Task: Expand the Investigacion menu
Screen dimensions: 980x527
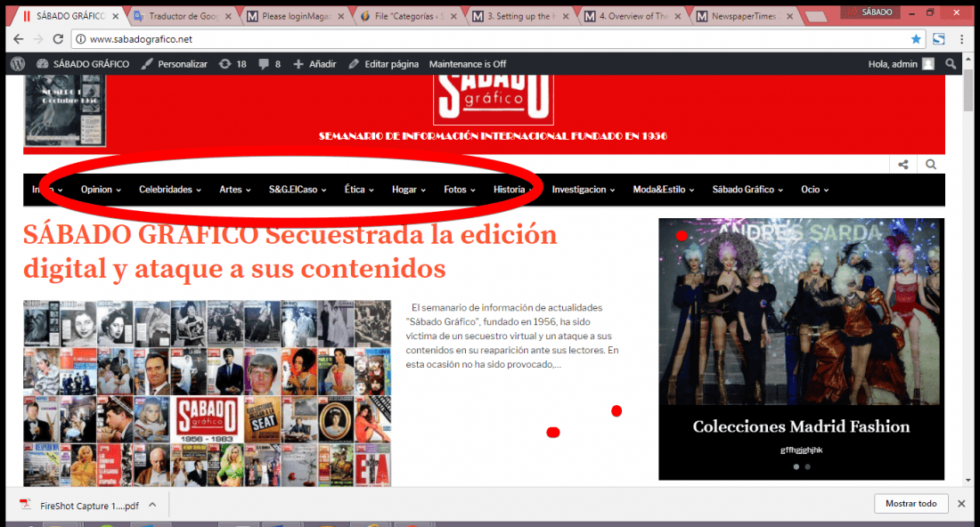Action: click(584, 190)
